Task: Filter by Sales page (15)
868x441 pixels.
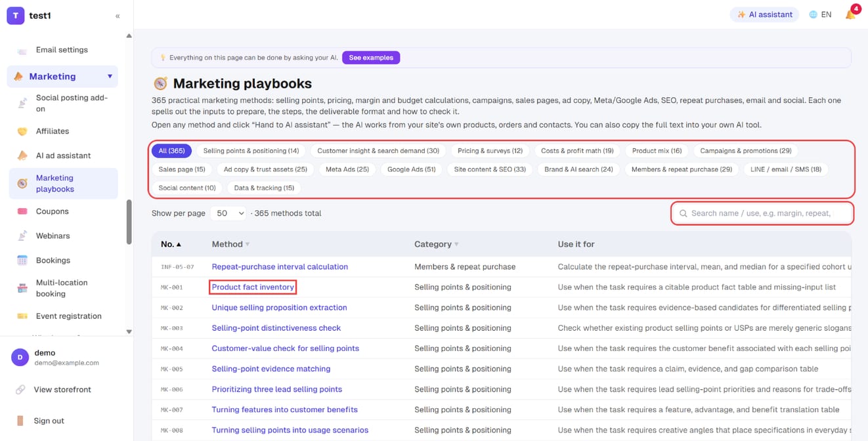Action: tap(182, 169)
